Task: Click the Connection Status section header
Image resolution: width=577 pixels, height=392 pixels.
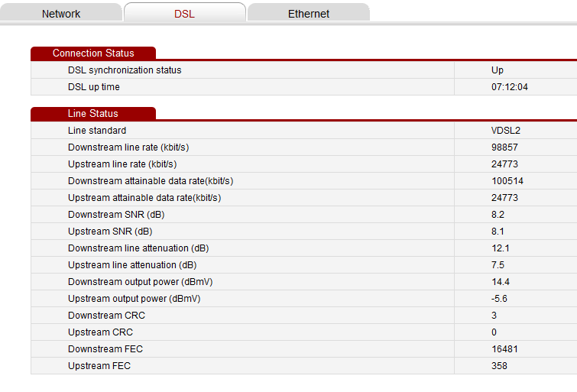Action: (x=93, y=53)
